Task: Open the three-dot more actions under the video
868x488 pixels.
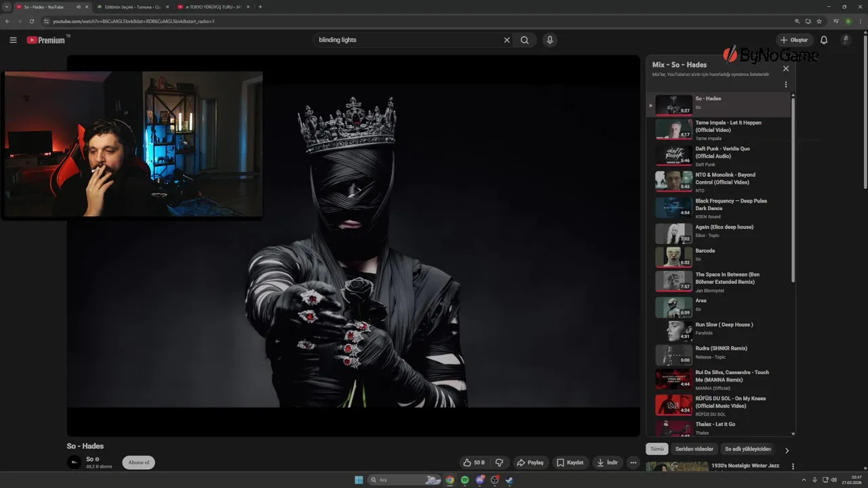Action: [x=633, y=462]
